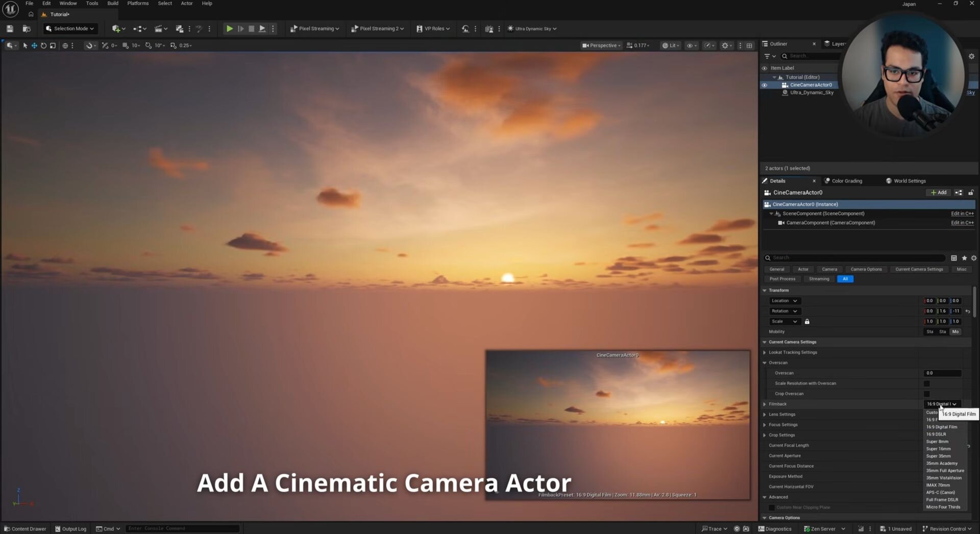Choose IMAX 70mm from Filmback list
This screenshot has width=980, height=534.
point(938,486)
